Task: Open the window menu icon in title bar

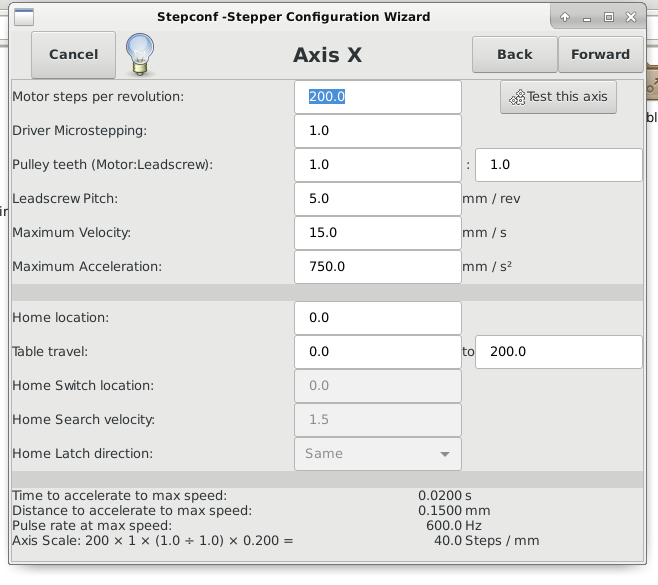Action: tap(24, 17)
